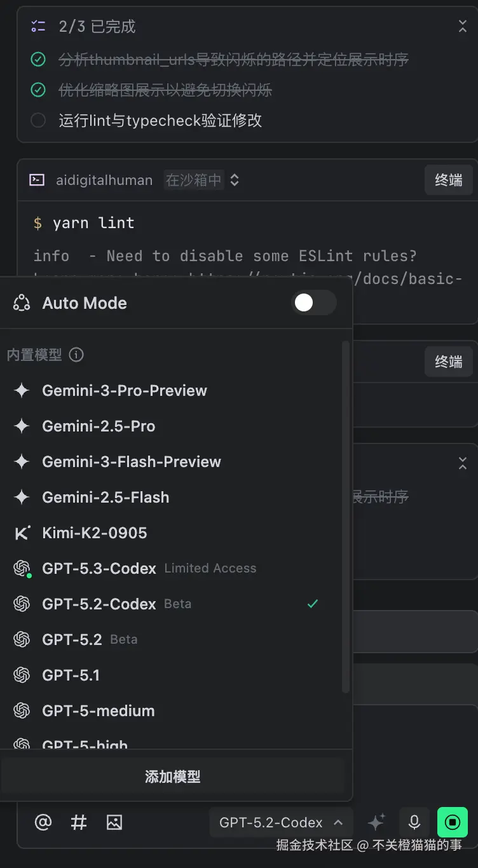Click the checklist icon showing 2/3 progress
This screenshot has height=868, width=478.
pos(38,26)
